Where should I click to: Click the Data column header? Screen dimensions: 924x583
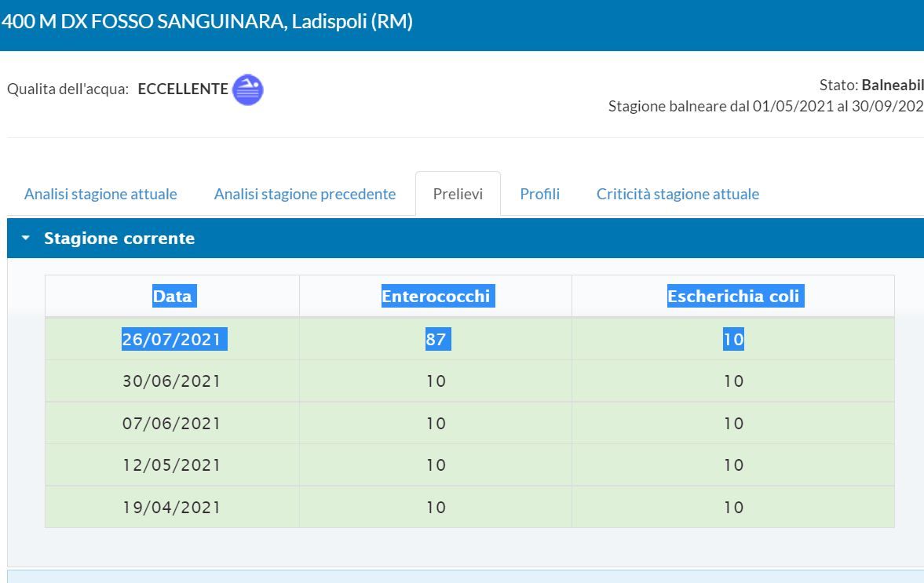[173, 297]
